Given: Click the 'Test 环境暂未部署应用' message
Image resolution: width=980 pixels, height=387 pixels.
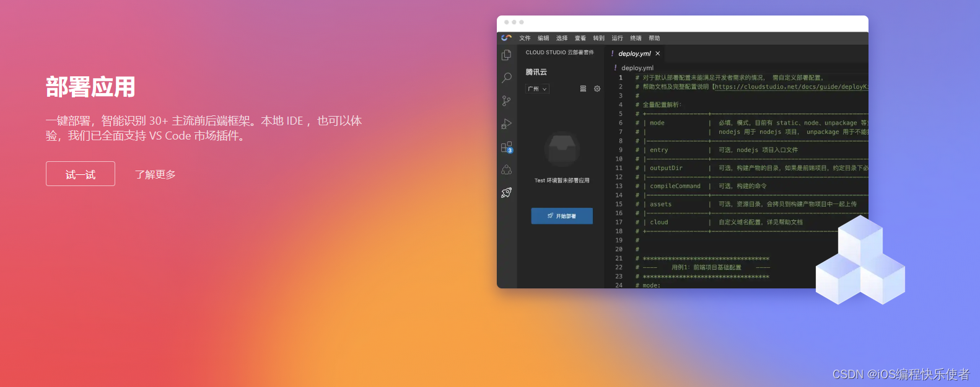Looking at the screenshot, I should point(562,180).
